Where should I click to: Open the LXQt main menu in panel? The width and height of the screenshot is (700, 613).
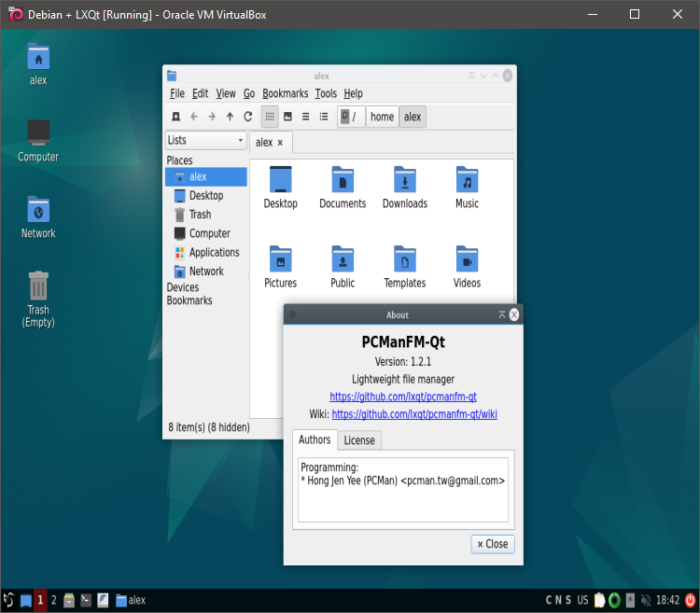pyautogui.click(x=8, y=601)
